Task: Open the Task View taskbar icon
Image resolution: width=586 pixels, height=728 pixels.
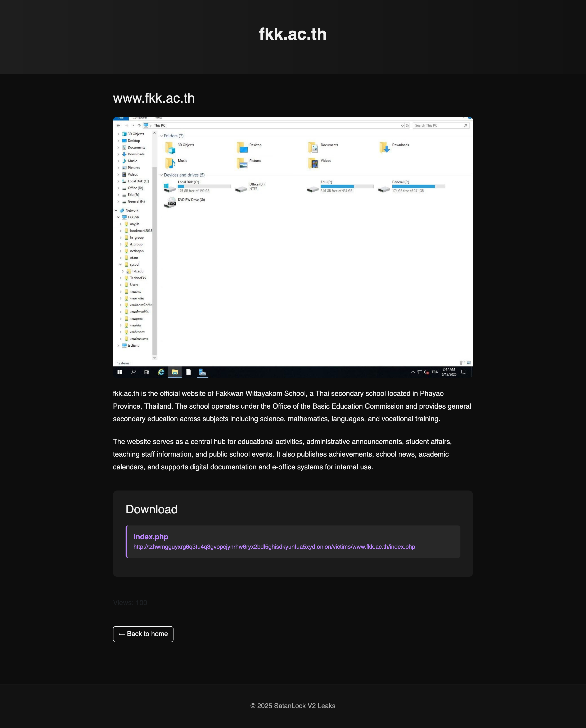Action: (147, 372)
